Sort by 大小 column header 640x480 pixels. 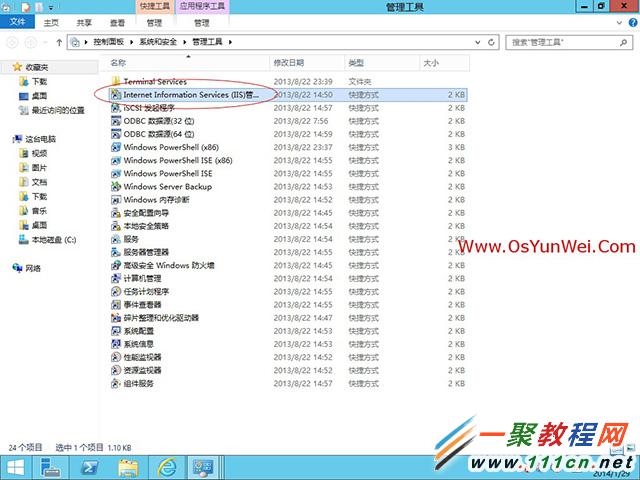click(x=444, y=62)
